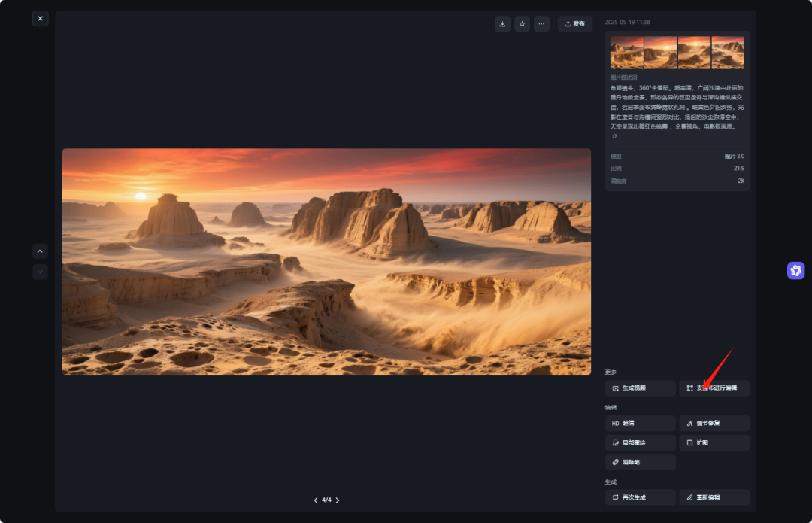Close the image preview dialog
Viewport: 812px width, 523px height.
[x=41, y=18]
